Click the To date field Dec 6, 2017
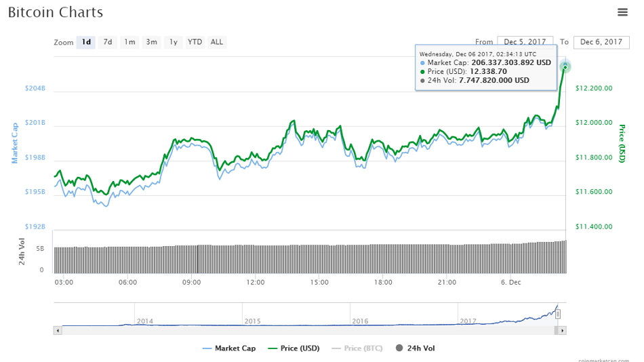 (601, 42)
